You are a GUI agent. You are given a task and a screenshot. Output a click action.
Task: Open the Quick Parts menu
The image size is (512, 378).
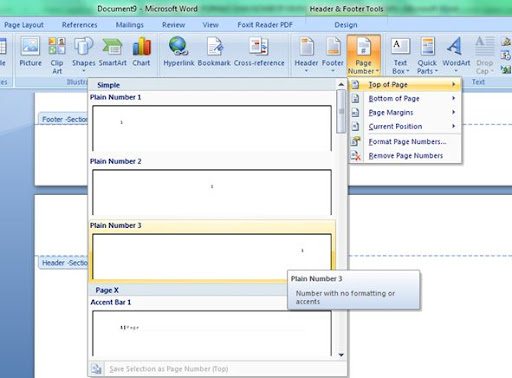point(427,56)
